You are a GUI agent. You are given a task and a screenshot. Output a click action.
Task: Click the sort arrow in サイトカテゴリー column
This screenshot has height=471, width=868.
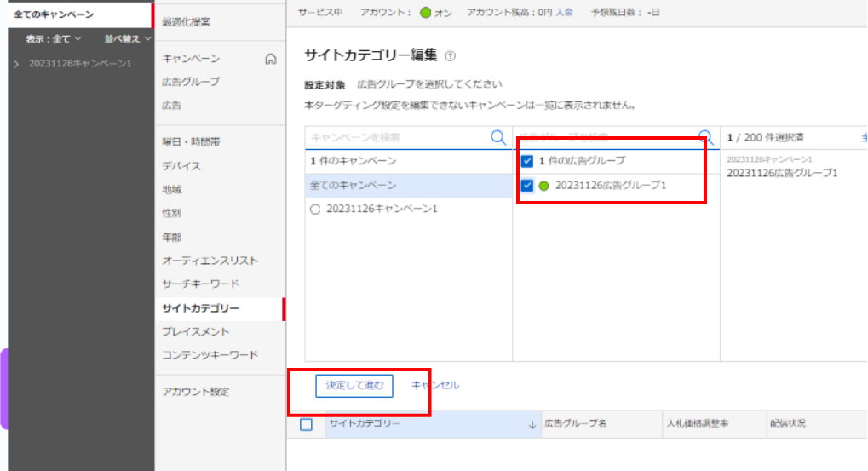click(532, 424)
